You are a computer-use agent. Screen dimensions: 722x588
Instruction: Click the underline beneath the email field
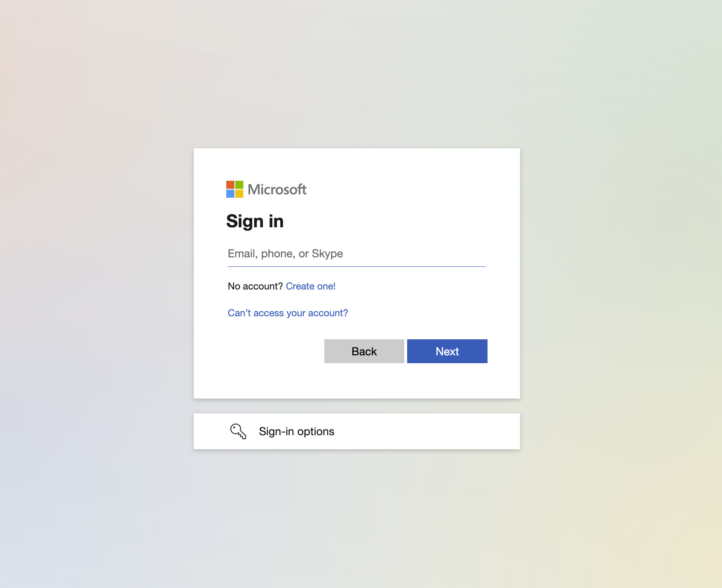pos(357,266)
